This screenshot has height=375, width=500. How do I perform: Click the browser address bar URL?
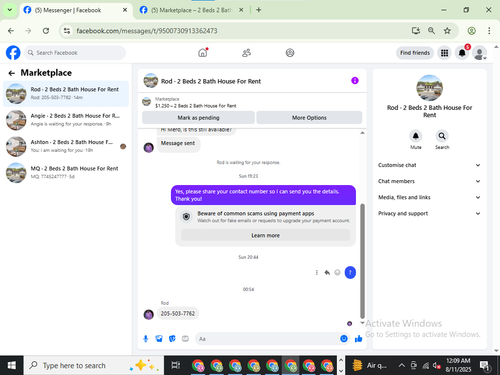point(147,31)
